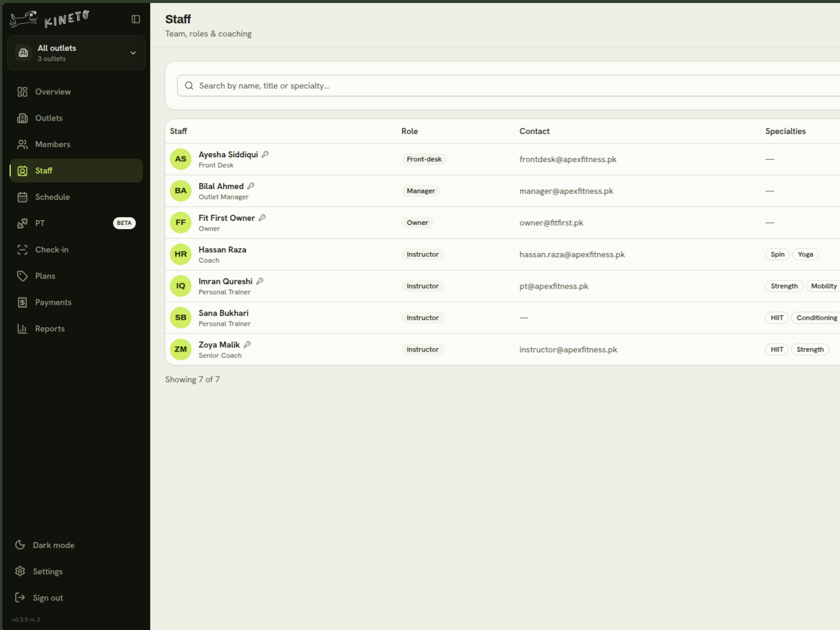This screenshot has width=840, height=630.
Task: Click the Yoga specialty tag
Action: pyautogui.click(x=805, y=254)
